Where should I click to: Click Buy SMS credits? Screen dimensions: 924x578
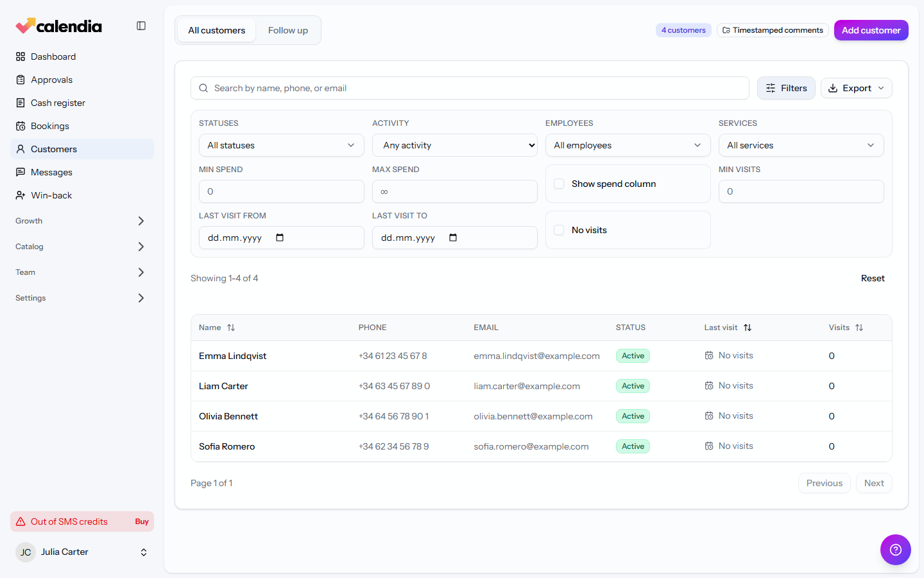click(x=142, y=521)
